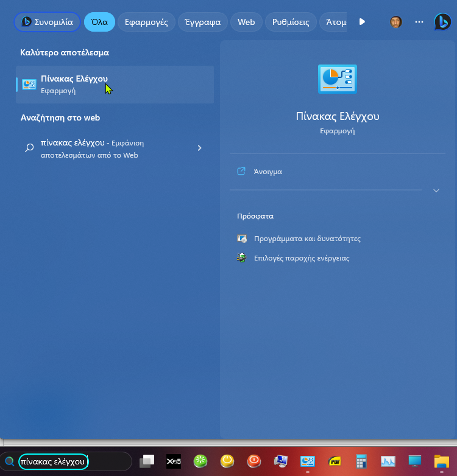Open the yellow PDF app in taskbar

335,461
